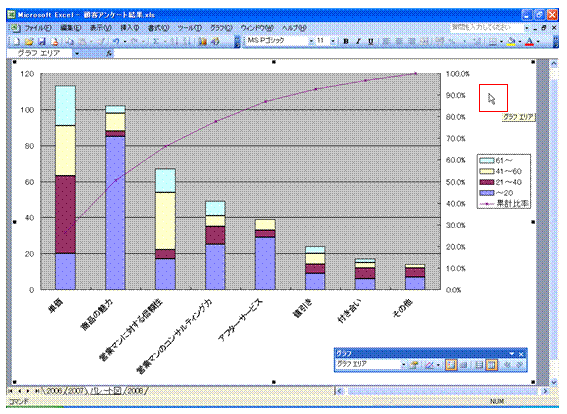Expand the Borders dropdown arrow

pyautogui.click(x=502, y=41)
